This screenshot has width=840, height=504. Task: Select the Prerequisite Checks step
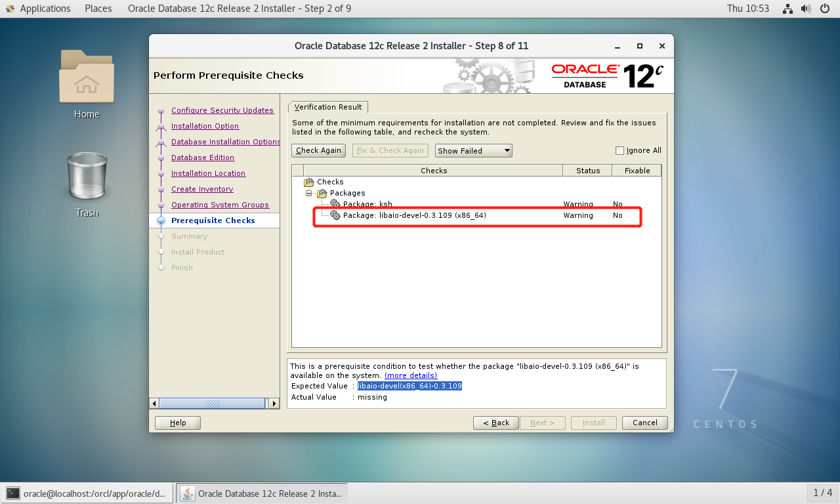(213, 220)
